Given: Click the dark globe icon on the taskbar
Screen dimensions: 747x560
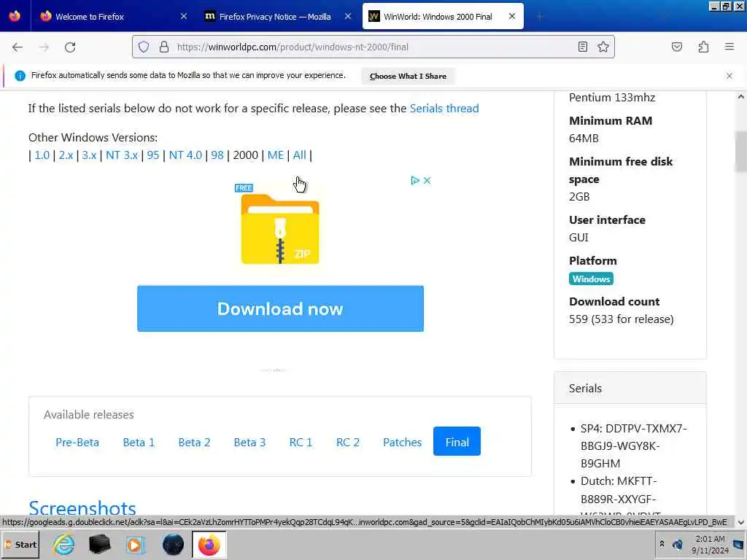Looking at the screenshot, I should (x=173, y=544).
